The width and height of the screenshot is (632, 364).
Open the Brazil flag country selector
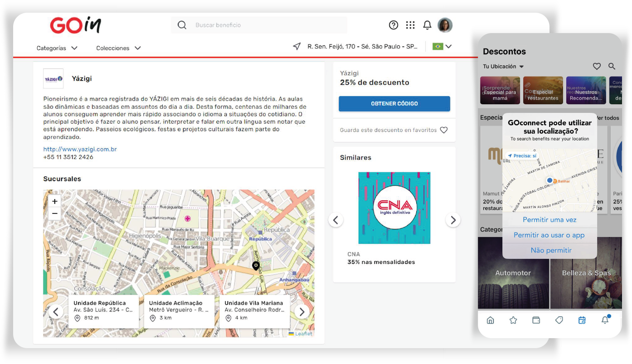click(442, 46)
